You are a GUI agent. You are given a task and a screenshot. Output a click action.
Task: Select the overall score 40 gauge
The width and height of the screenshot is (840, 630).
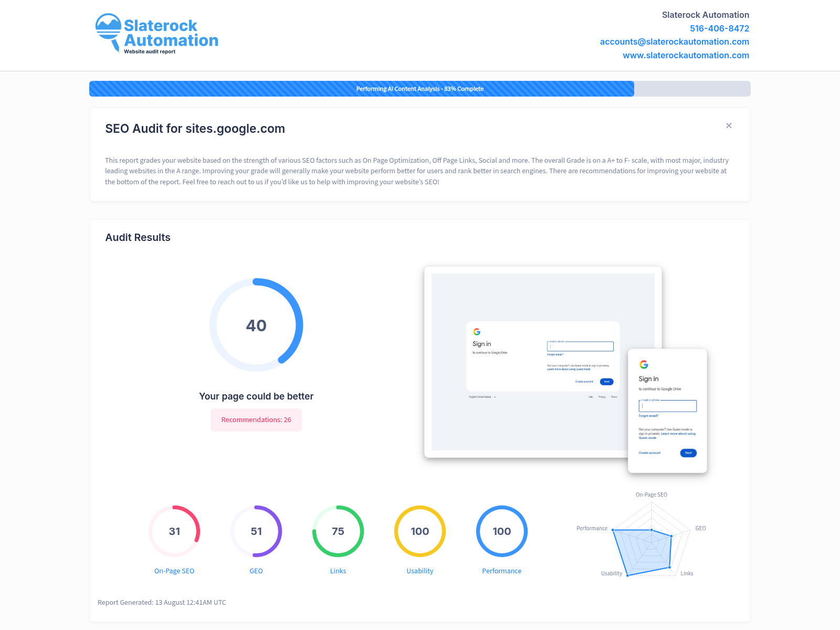click(256, 325)
